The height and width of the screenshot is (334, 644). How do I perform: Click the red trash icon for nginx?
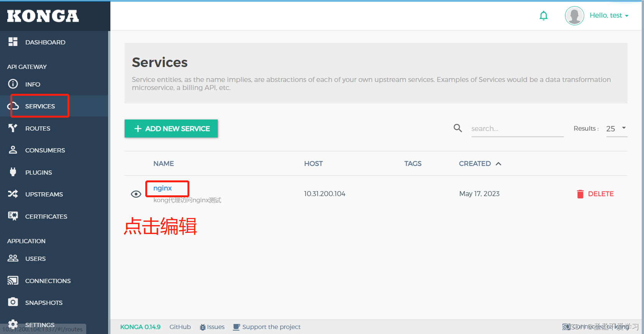tap(580, 194)
